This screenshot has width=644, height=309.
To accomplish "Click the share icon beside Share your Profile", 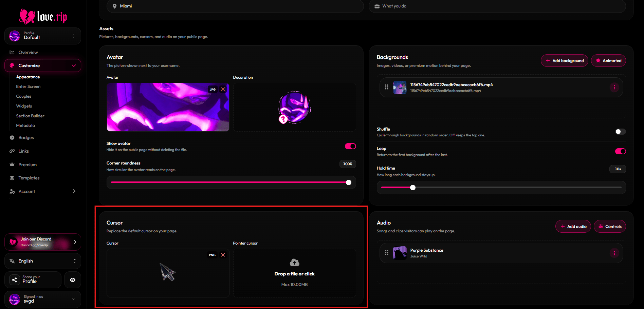I will click(14, 280).
